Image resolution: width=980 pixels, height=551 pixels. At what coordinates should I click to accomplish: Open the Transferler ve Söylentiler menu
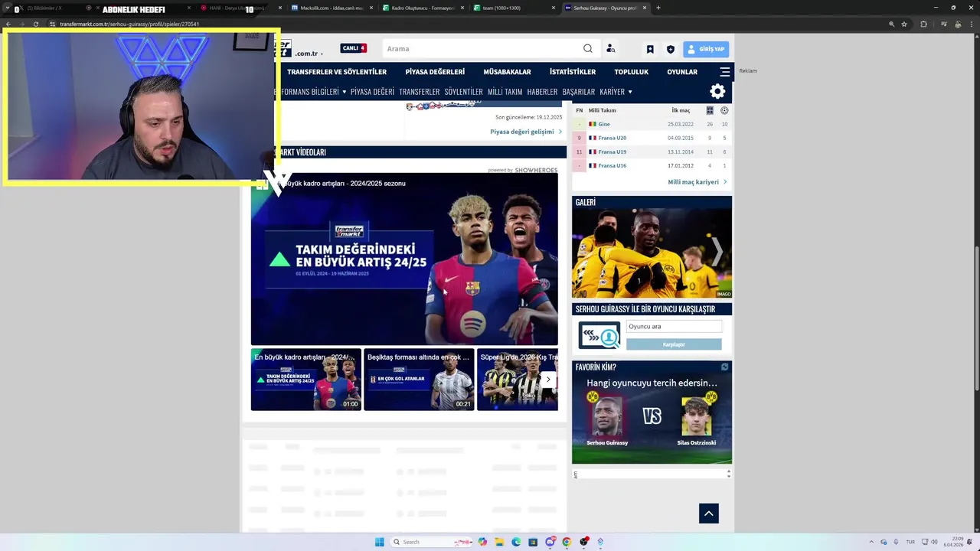pos(337,72)
